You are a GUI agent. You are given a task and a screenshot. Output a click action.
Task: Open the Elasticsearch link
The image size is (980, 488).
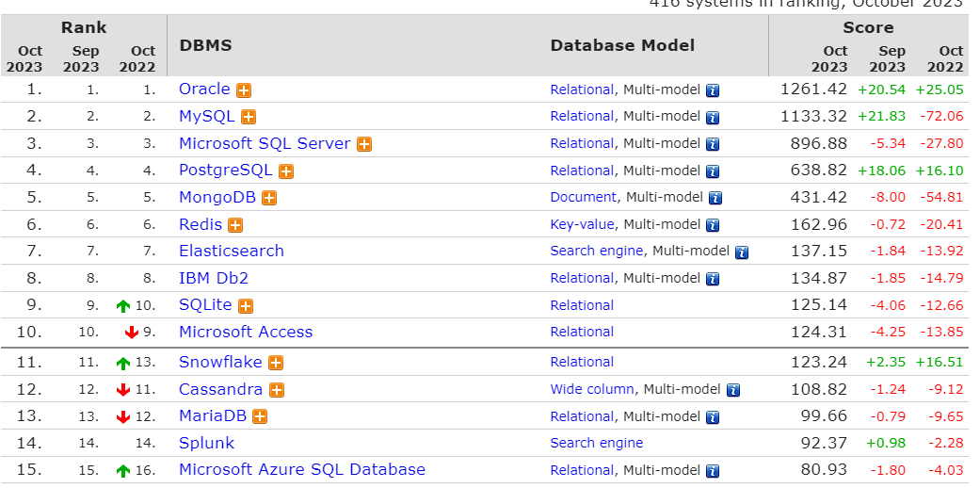pos(232,251)
